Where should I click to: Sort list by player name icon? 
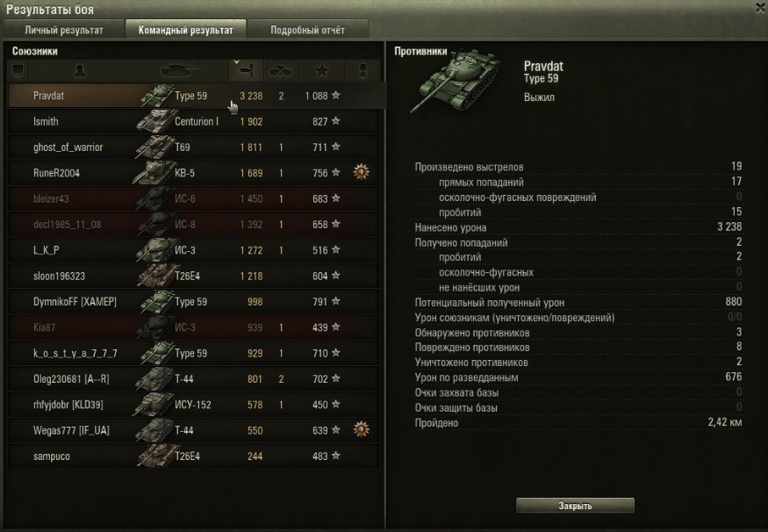coord(80,71)
